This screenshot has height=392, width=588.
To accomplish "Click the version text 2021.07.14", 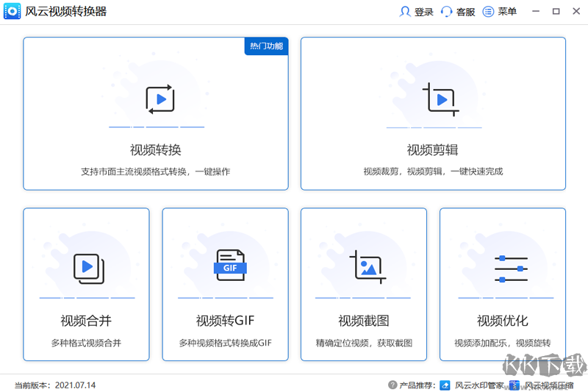I will pos(76,385).
